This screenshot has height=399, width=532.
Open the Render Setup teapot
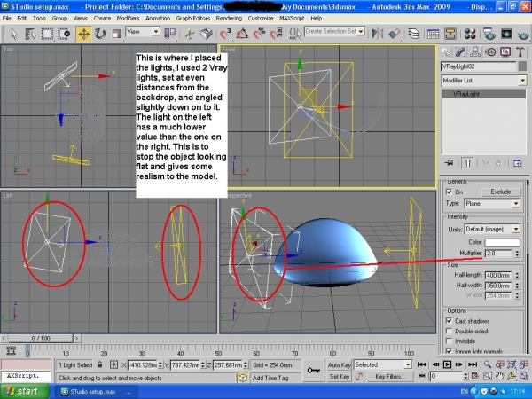pyautogui.click(x=489, y=34)
